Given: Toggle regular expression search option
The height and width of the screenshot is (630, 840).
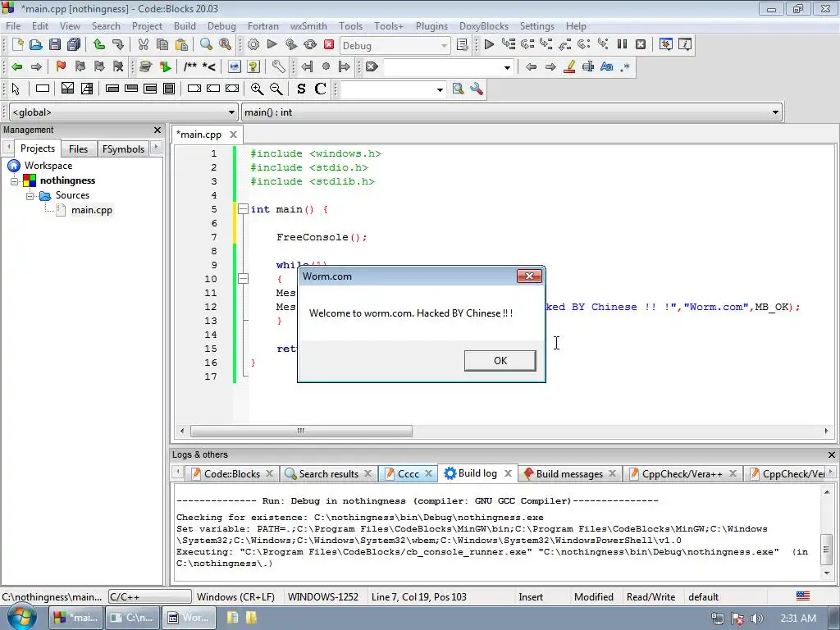Looking at the screenshot, I should point(625,66).
